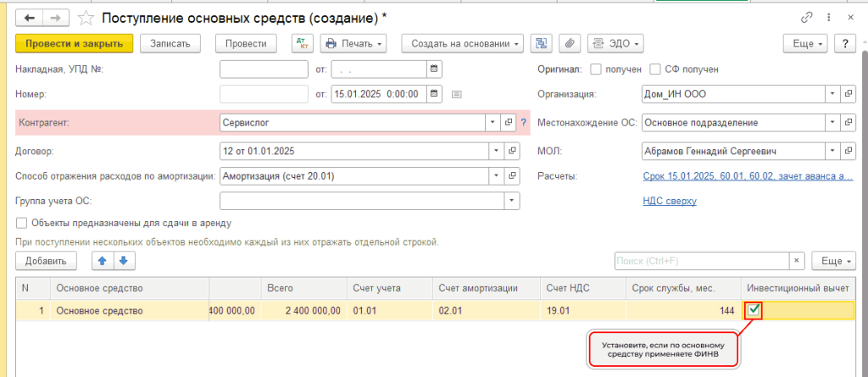Open the table Еще menu
Screen dimensions: 868x377
(834, 261)
